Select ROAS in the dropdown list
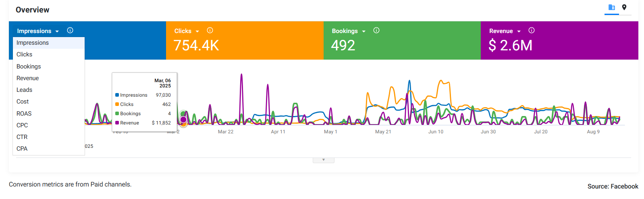Screen dimensions: 644x199 [49, 114]
